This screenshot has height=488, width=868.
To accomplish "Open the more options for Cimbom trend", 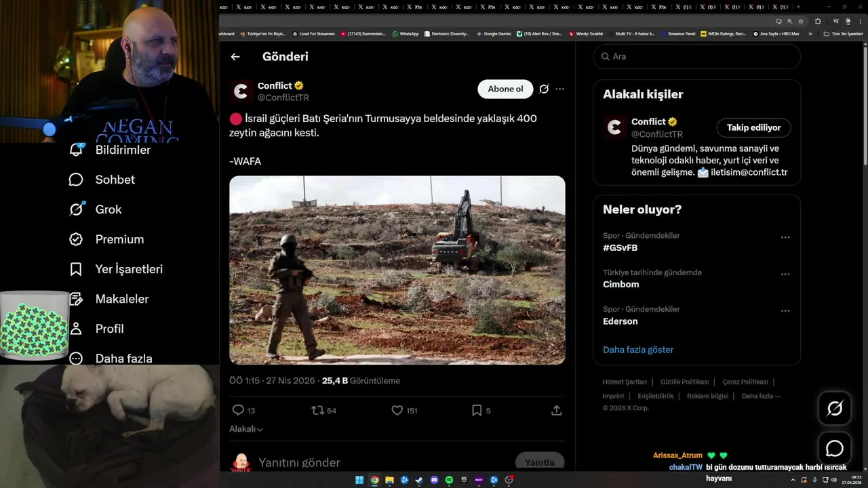I will (x=785, y=274).
